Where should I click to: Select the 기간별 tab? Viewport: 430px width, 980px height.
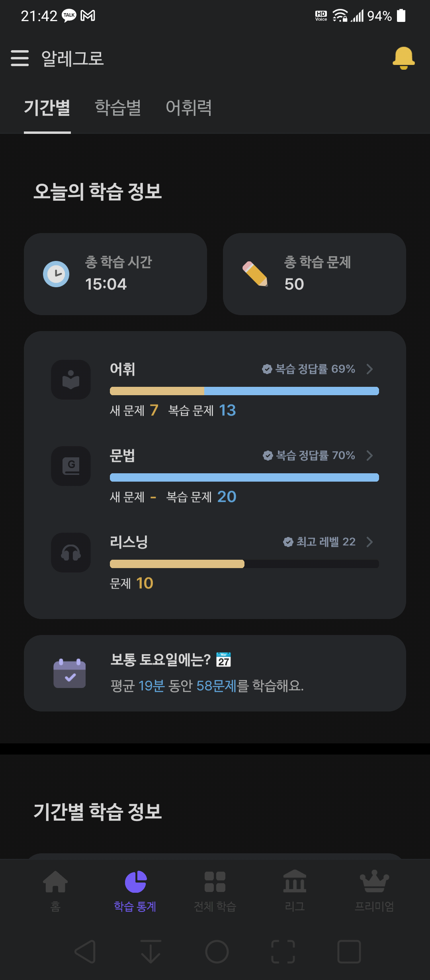pyautogui.click(x=47, y=108)
